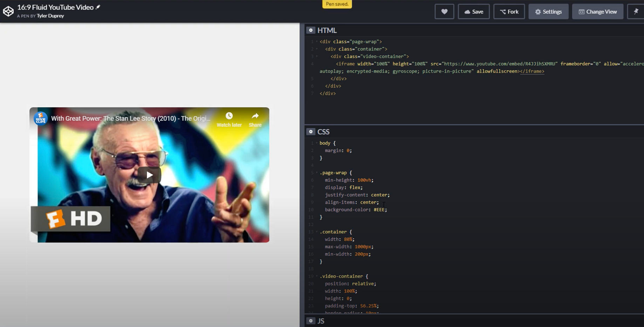The width and height of the screenshot is (644, 327).
Task: Click the '.container {' selector in CSS
Action: [x=336, y=232]
